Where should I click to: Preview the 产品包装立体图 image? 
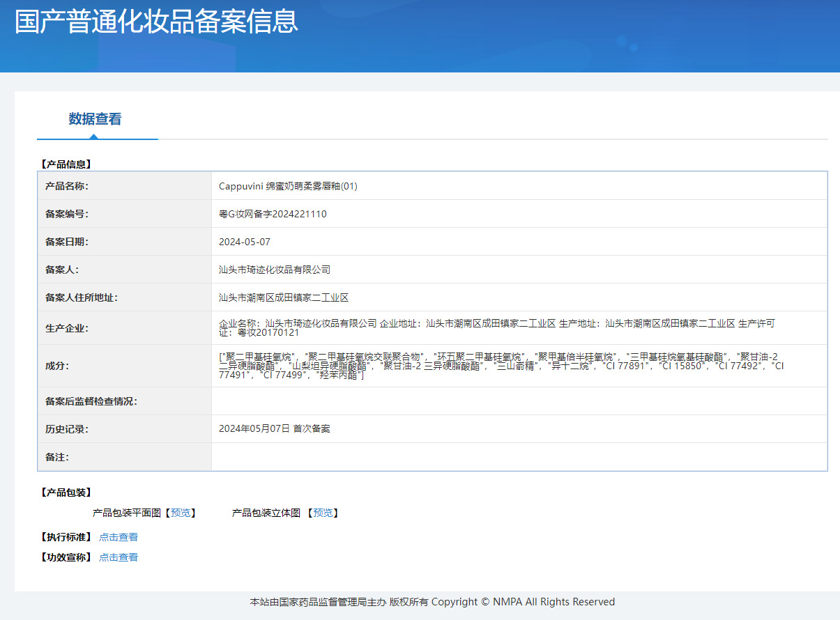[x=323, y=513]
